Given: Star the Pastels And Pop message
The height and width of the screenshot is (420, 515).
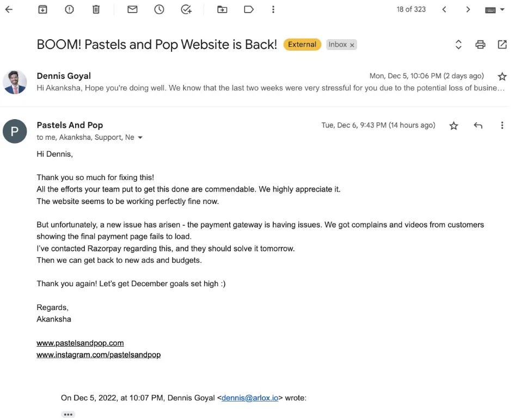Looking at the screenshot, I should (x=453, y=126).
